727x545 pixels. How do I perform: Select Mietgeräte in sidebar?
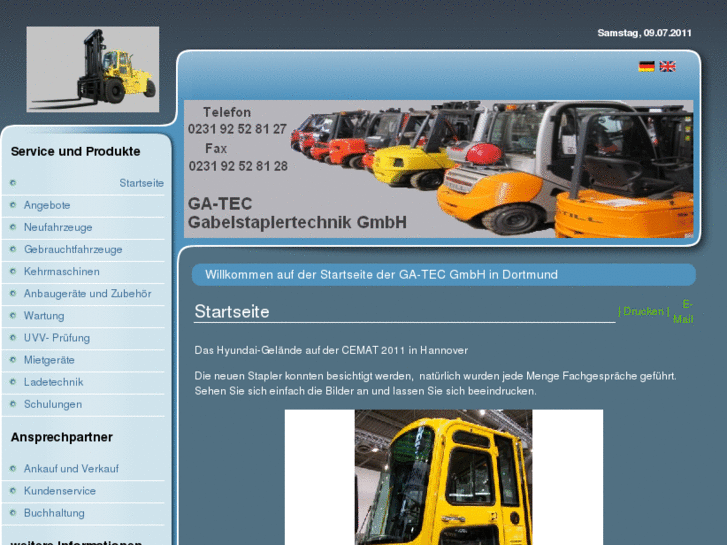click(49, 360)
